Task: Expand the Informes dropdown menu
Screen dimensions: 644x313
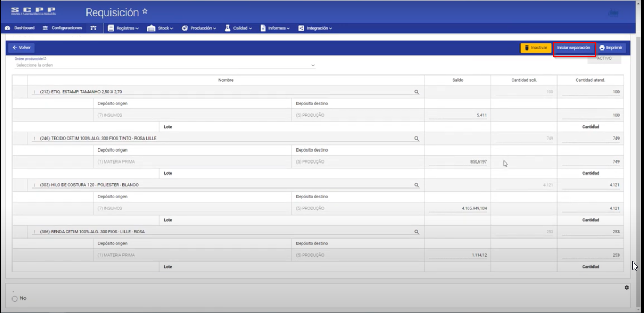Action: tap(279, 28)
